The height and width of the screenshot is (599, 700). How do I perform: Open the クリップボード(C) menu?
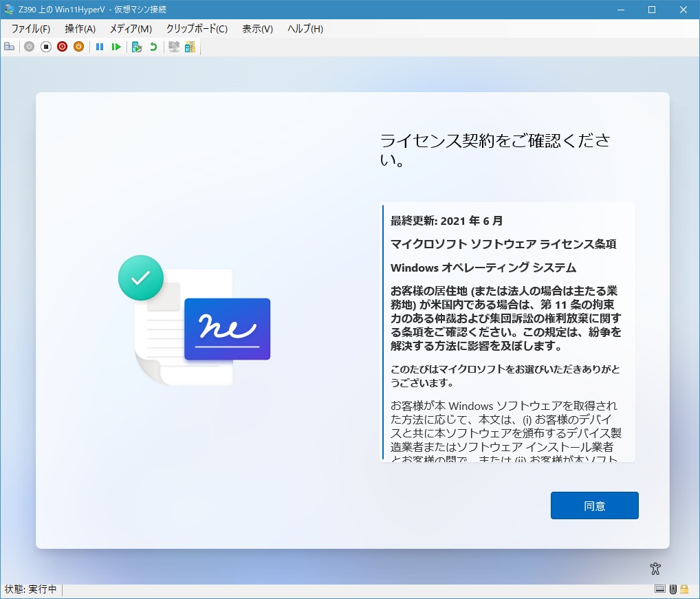197,29
